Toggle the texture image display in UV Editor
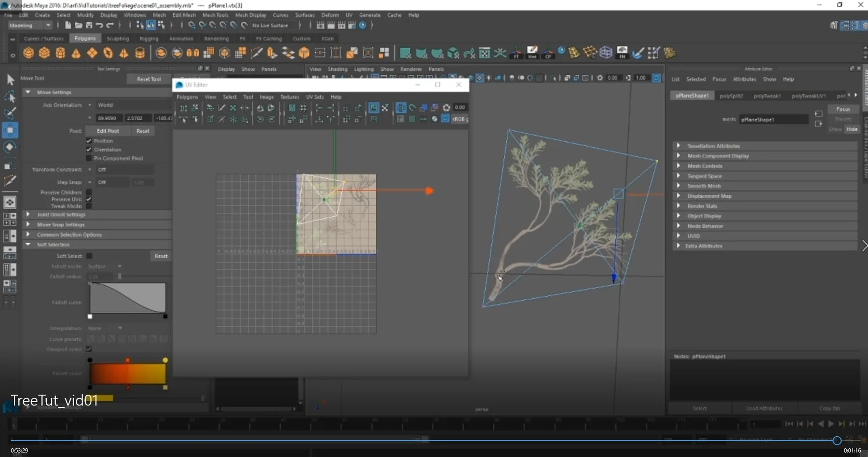The image size is (868, 457). 374,108
